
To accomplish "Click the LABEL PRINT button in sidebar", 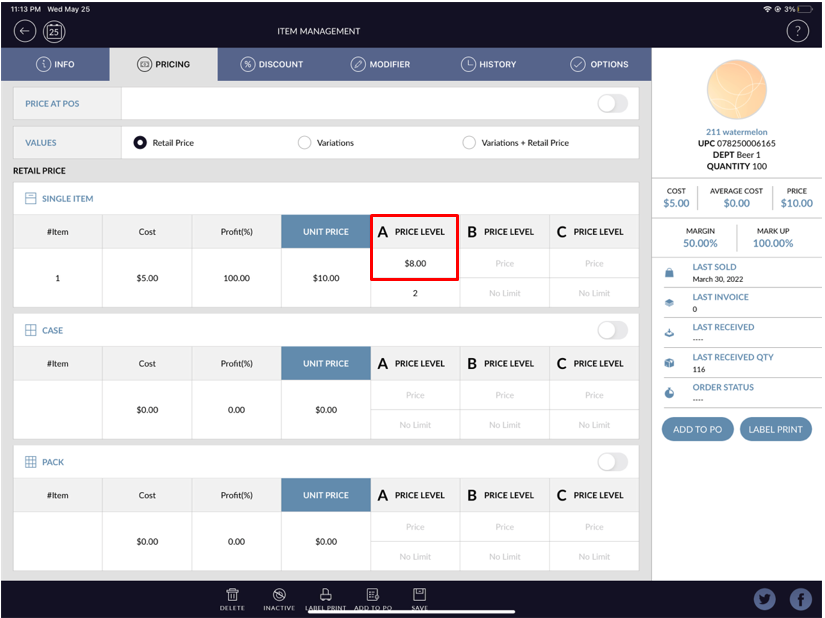I will tap(775, 429).
